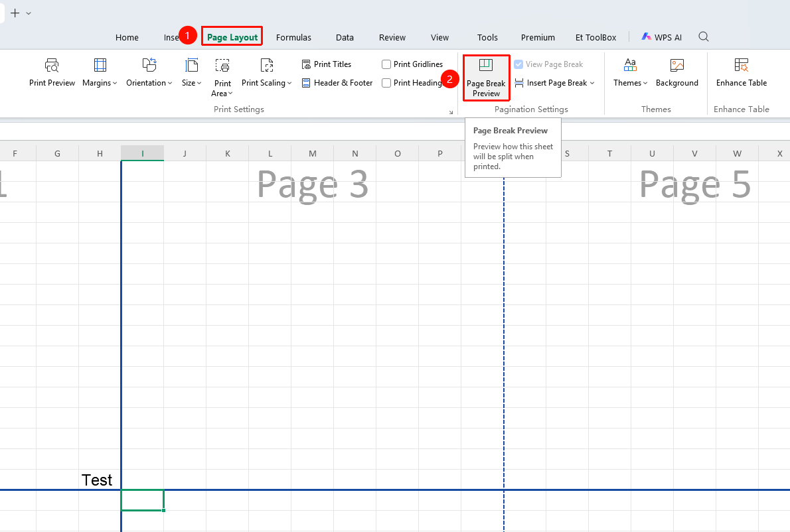Image resolution: width=790 pixels, height=532 pixels.
Task: Click the Enhance Table icon
Action: pyautogui.click(x=742, y=66)
